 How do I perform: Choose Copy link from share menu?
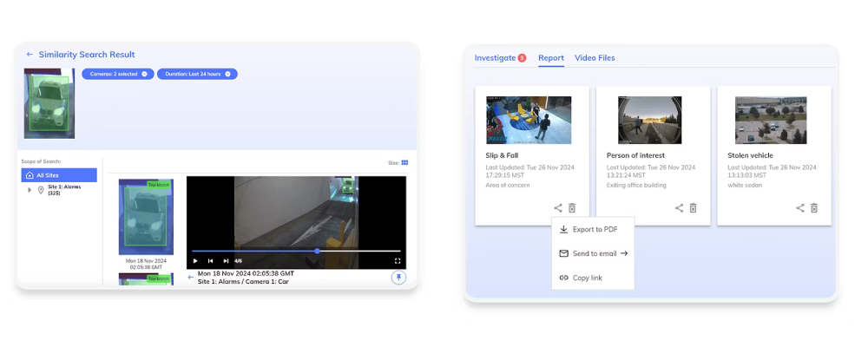(x=587, y=278)
